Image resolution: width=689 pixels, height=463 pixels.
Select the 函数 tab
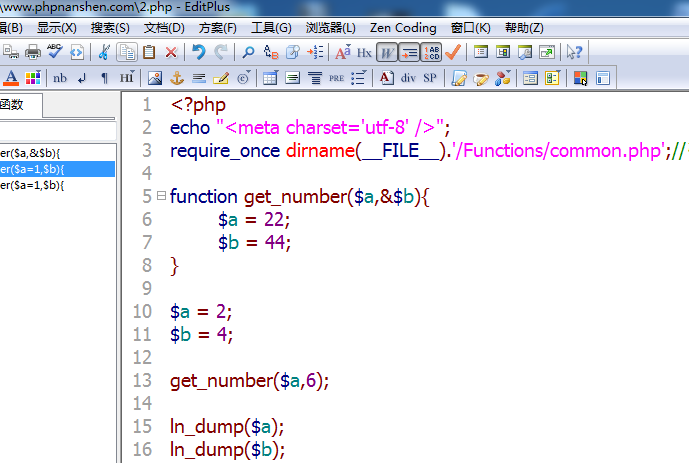21,105
